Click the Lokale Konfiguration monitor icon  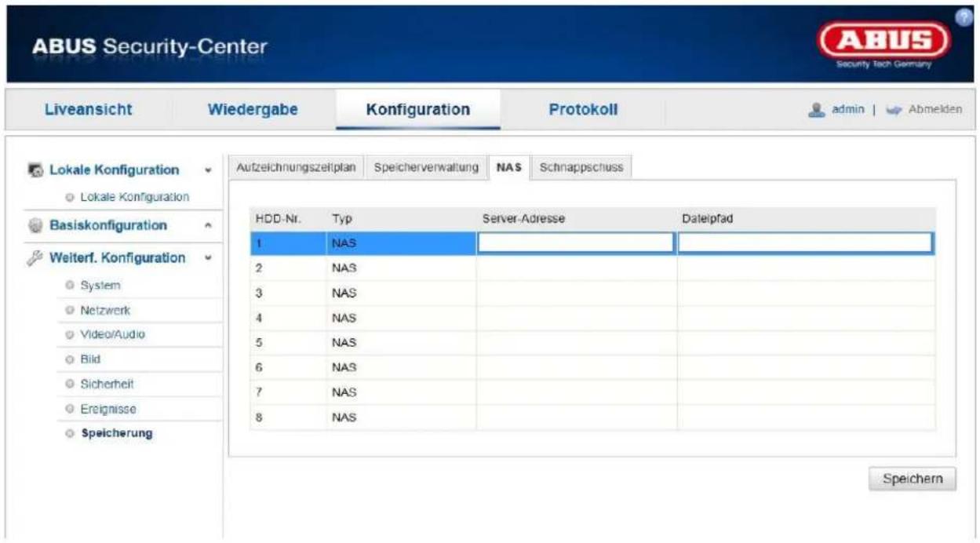35,170
